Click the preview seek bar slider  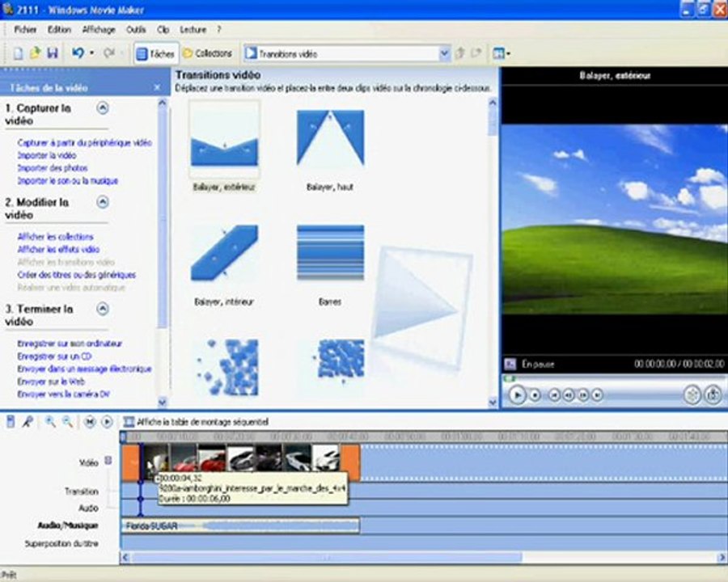pos(510,379)
